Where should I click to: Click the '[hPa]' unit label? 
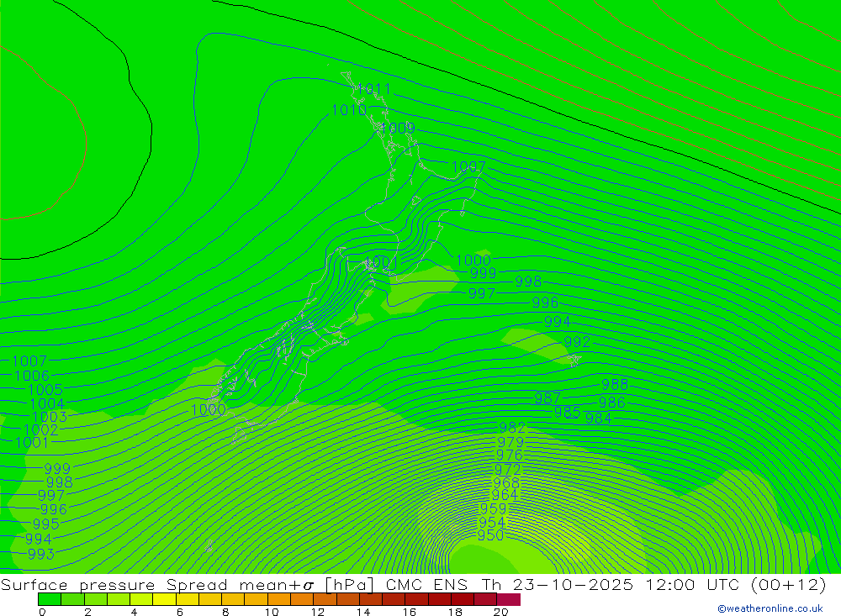[x=349, y=584]
